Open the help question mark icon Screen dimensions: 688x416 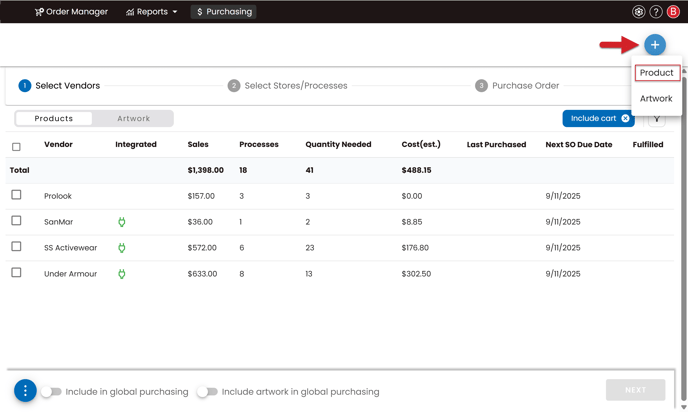pyautogui.click(x=656, y=12)
